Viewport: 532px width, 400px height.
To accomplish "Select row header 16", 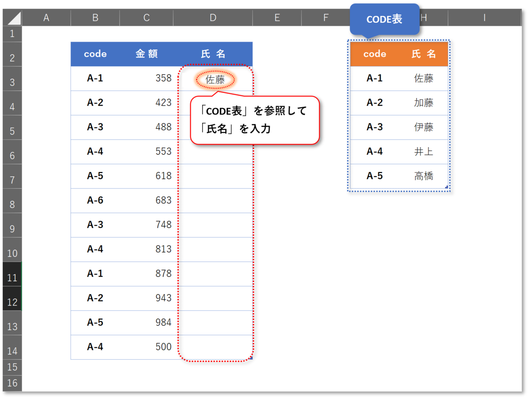I will tap(12, 383).
